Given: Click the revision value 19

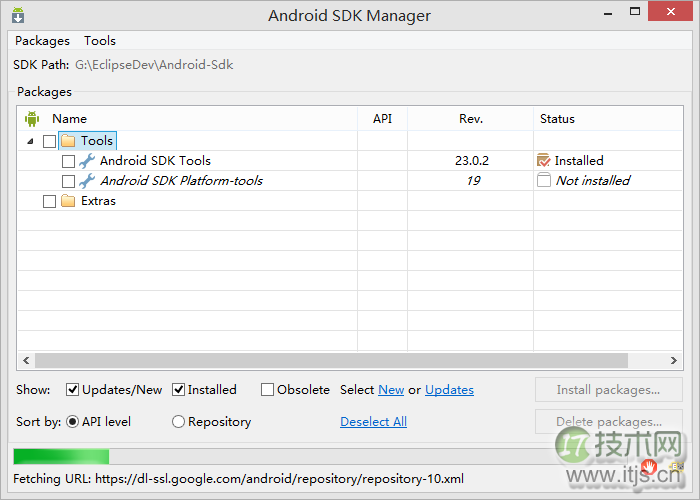Looking at the screenshot, I should (473, 181).
